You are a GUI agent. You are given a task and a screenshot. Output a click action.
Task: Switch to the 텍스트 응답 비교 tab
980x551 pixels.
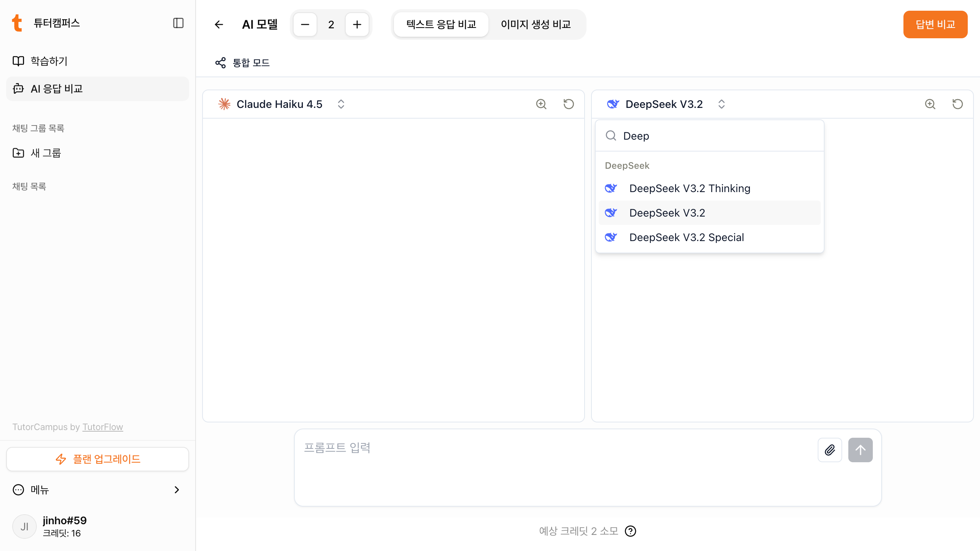point(441,24)
